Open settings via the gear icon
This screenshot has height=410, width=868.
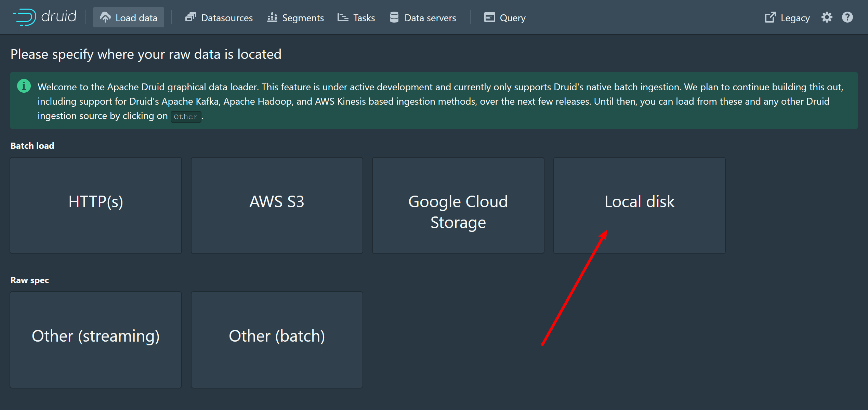coord(827,17)
